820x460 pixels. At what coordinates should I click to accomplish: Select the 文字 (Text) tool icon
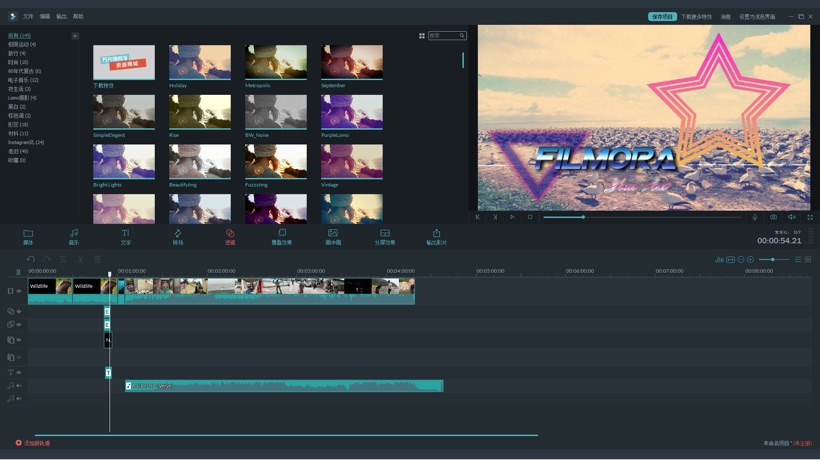click(126, 234)
